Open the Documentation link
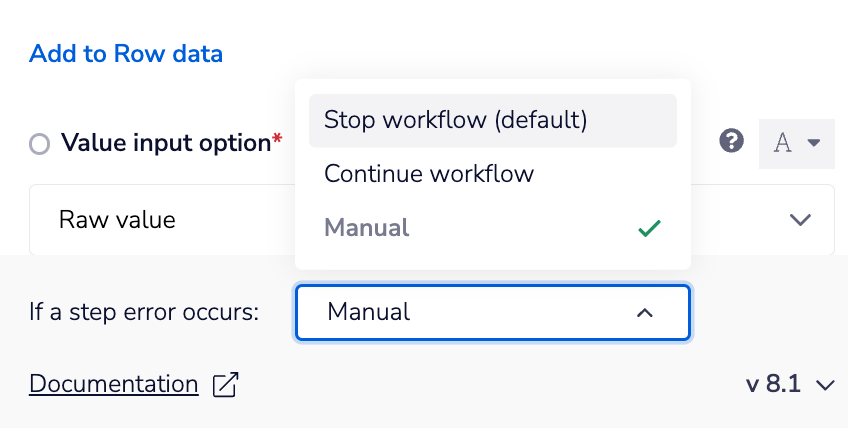 pos(114,384)
